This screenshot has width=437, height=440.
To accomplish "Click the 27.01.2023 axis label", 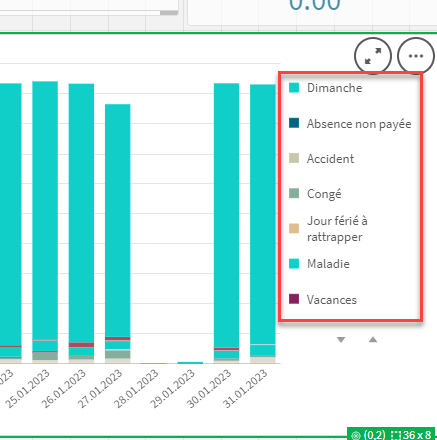I will [100, 389].
